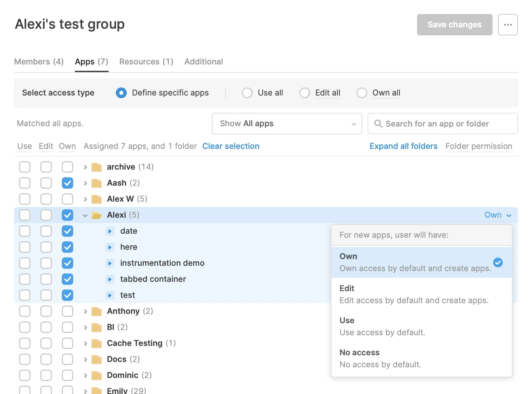Image resolution: width=532 pixels, height=394 pixels.
Task: Click the tabbed container app name
Action: [x=153, y=279]
